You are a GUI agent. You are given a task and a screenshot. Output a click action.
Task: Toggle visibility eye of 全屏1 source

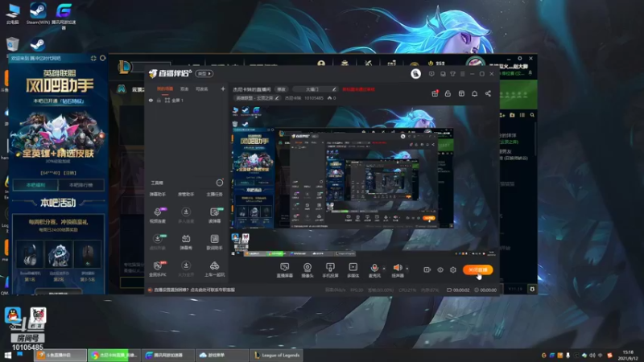click(x=151, y=100)
